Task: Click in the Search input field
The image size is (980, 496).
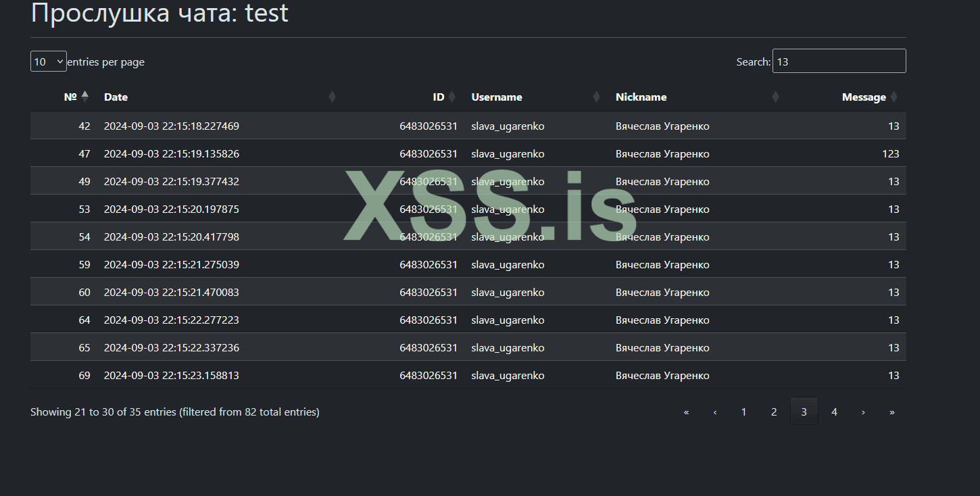Action: (839, 61)
